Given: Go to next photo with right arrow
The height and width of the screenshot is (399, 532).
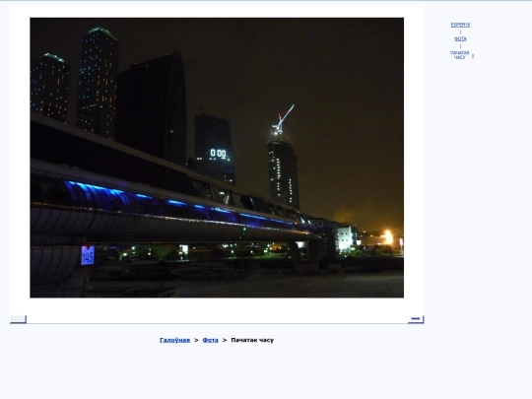Looking at the screenshot, I should (416, 319).
